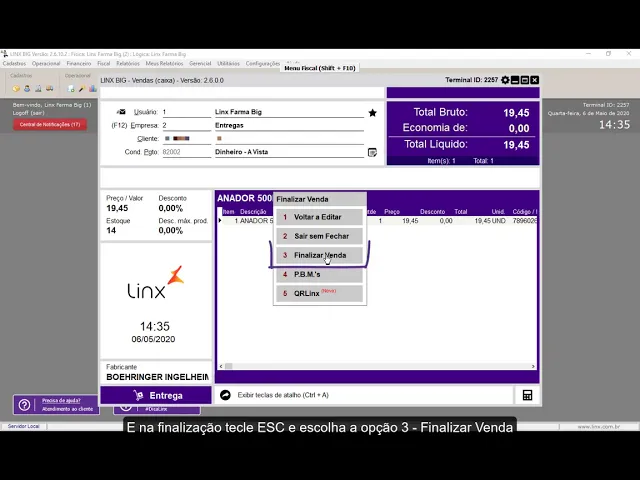The width and height of the screenshot is (640, 480).
Task: Click www.linx.com.br in status bar
Action: coord(598,427)
